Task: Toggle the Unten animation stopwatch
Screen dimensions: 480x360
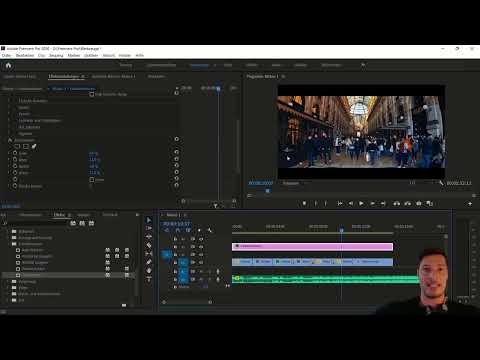Action: pyautogui.click(x=15, y=173)
